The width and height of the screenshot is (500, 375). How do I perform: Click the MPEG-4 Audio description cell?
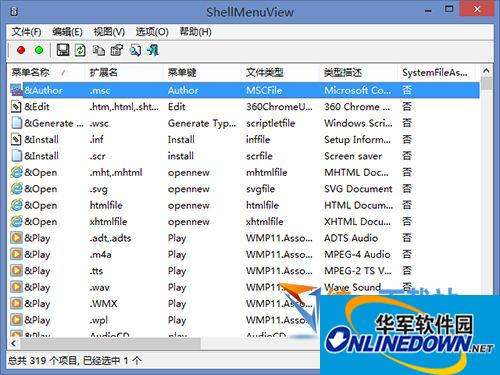[x=357, y=254]
